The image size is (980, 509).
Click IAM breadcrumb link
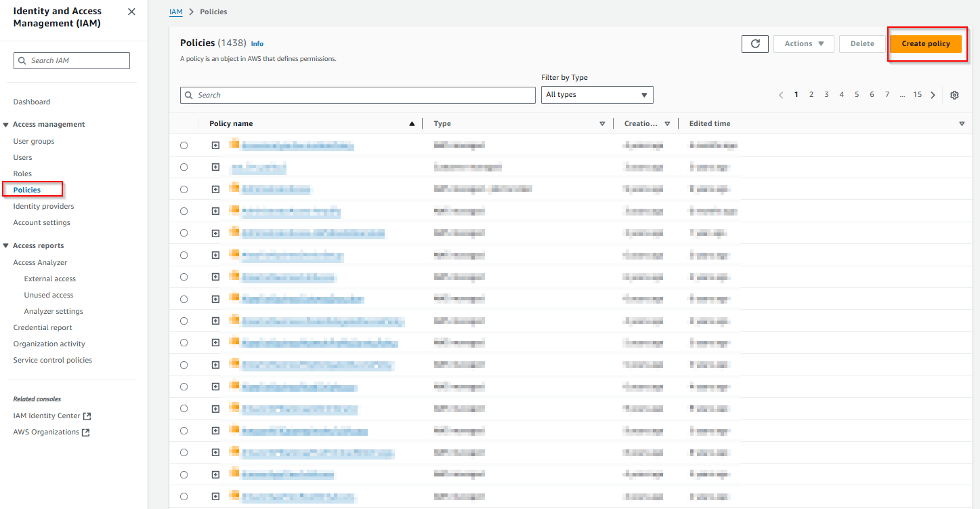click(176, 12)
